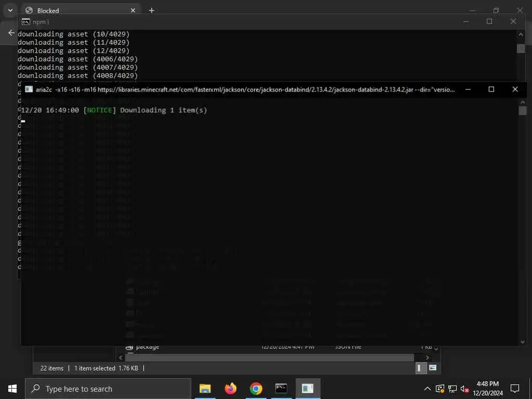Image resolution: width=532 pixels, height=399 pixels.
Task: Open the Action Center notifications icon
Action: click(x=515, y=389)
